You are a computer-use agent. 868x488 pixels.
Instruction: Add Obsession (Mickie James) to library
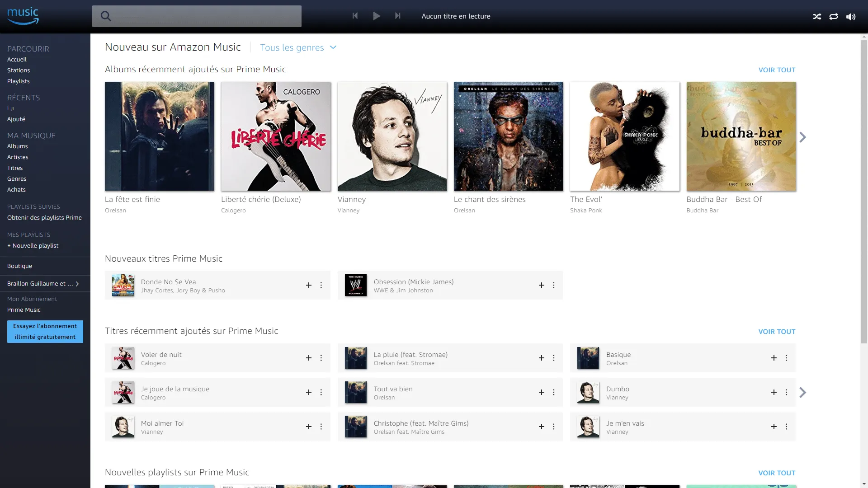541,285
